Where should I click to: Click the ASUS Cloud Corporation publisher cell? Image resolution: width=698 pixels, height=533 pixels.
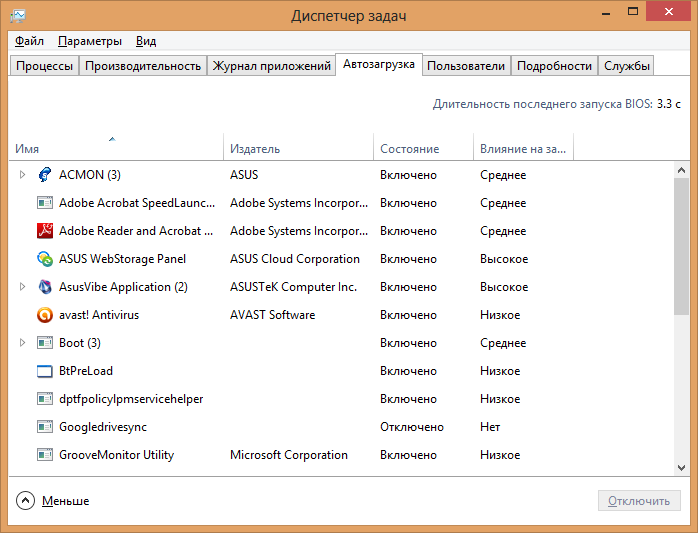click(x=295, y=259)
